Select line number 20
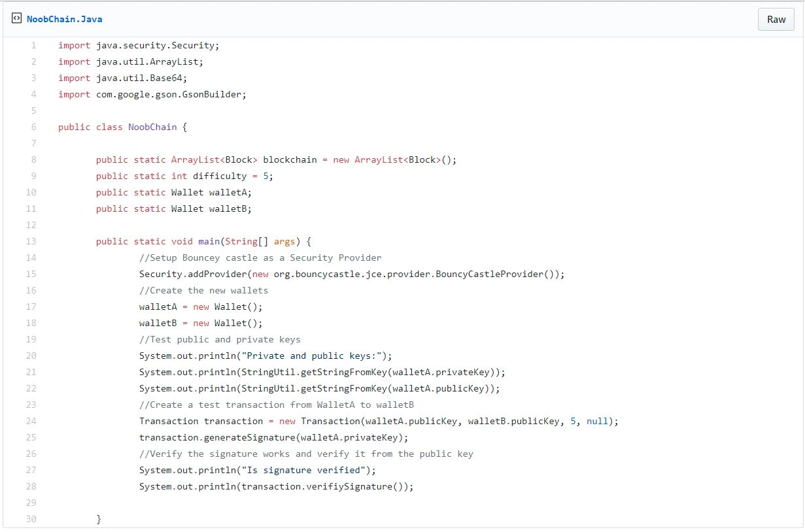Screen dimensions: 805x532 point(31,356)
